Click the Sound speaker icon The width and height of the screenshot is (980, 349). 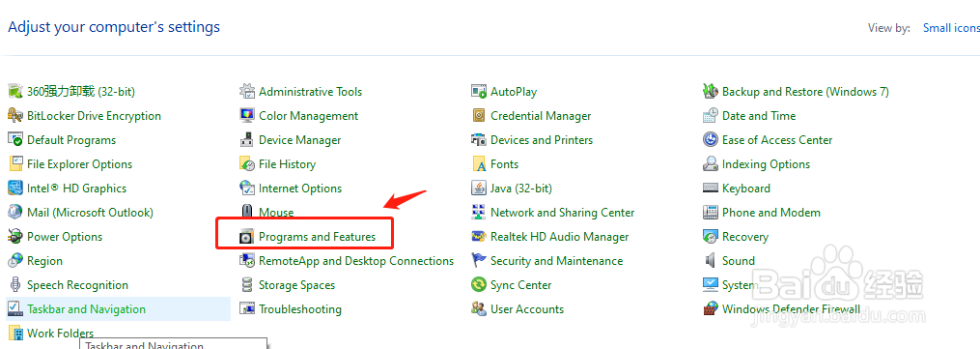[711, 261]
